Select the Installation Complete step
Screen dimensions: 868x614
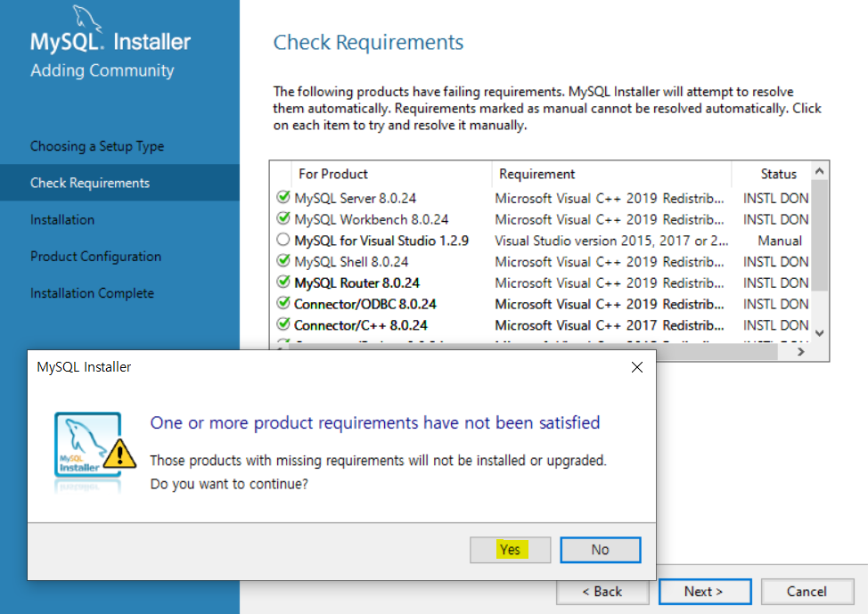(93, 293)
